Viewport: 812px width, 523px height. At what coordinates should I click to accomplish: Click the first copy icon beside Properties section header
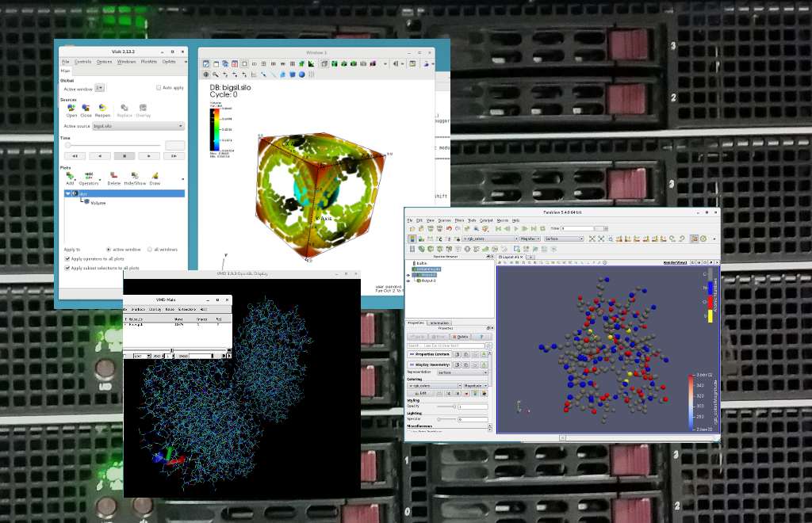458,354
